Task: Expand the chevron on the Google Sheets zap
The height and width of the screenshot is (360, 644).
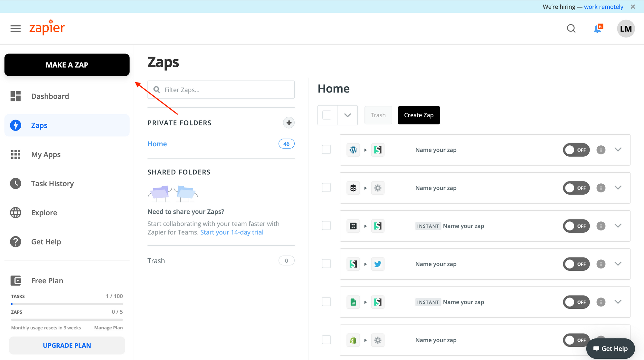Action: (618, 302)
